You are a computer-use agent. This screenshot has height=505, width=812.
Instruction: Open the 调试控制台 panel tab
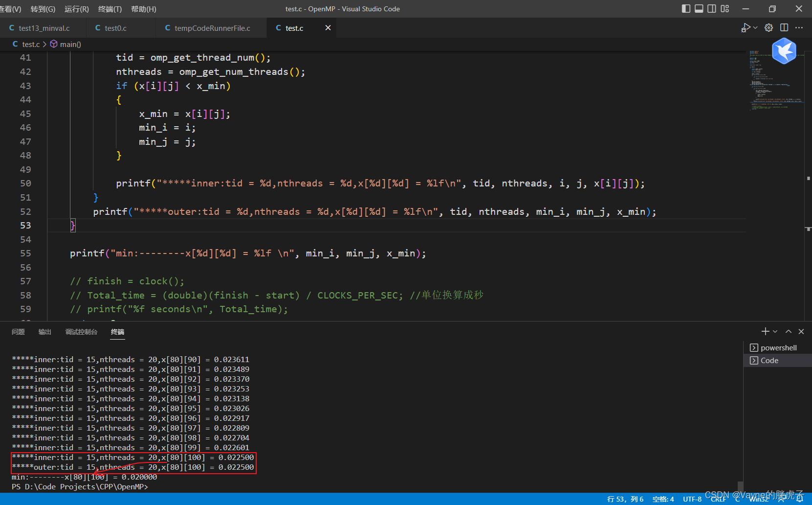click(81, 332)
